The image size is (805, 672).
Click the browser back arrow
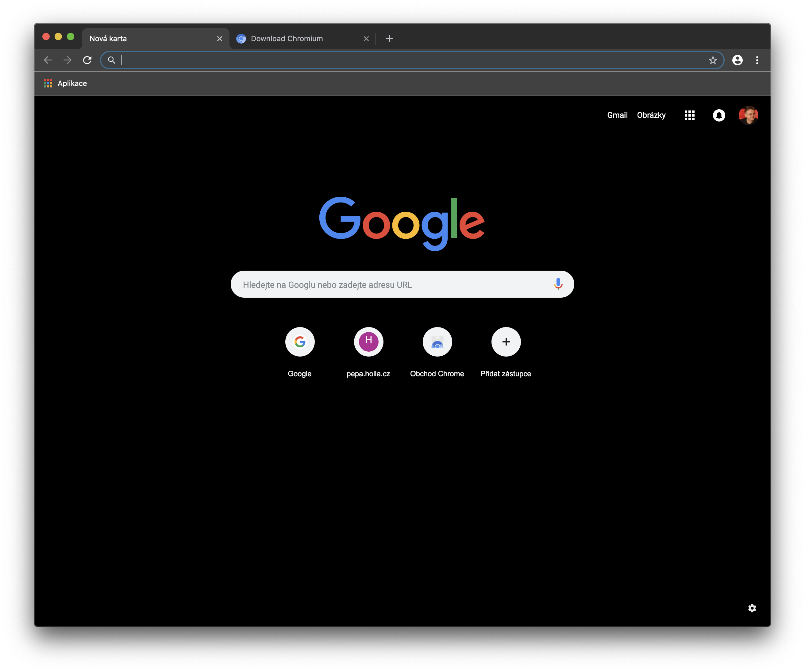tap(48, 60)
